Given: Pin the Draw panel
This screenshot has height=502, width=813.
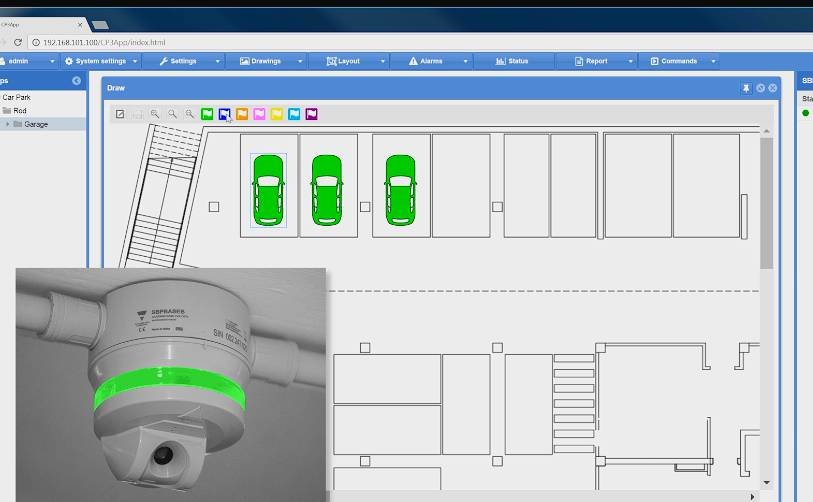Looking at the screenshot, I should tap(746, 88).
